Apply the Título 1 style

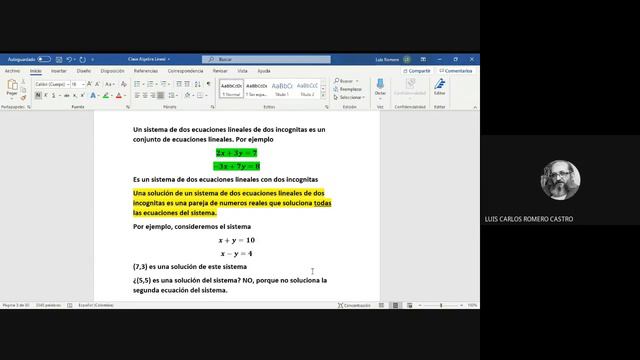[282, 89]
